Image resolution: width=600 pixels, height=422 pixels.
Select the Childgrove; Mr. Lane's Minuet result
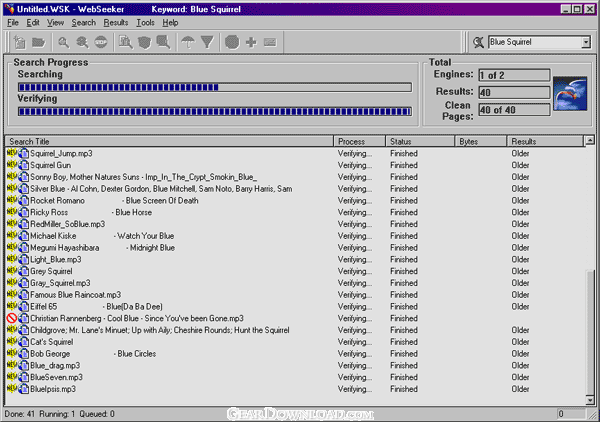(160, 330)
